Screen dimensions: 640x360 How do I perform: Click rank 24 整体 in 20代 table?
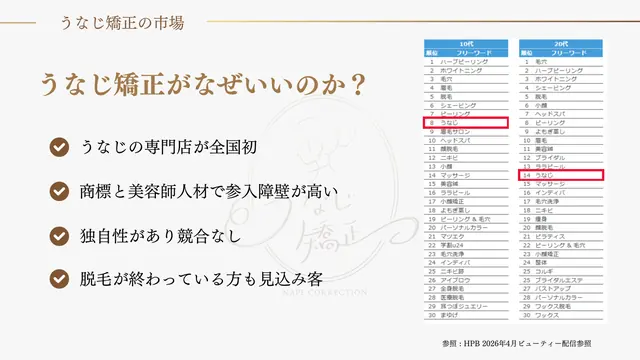[x=561, y=262]
